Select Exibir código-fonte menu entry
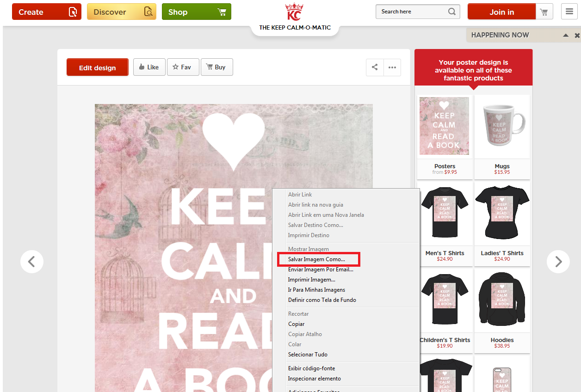Screen dimensions: 581x392 pyautogui.click(x=312, y=368)
